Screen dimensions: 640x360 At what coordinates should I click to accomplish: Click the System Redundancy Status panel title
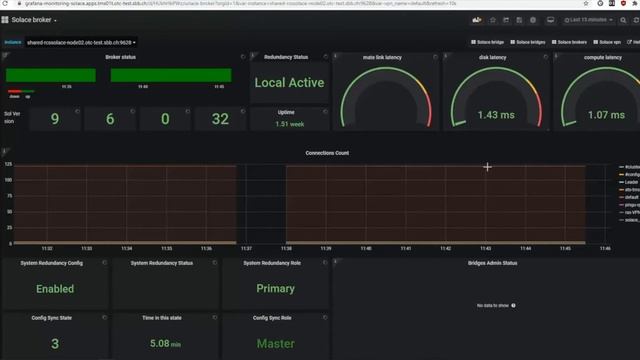[162, 263]
